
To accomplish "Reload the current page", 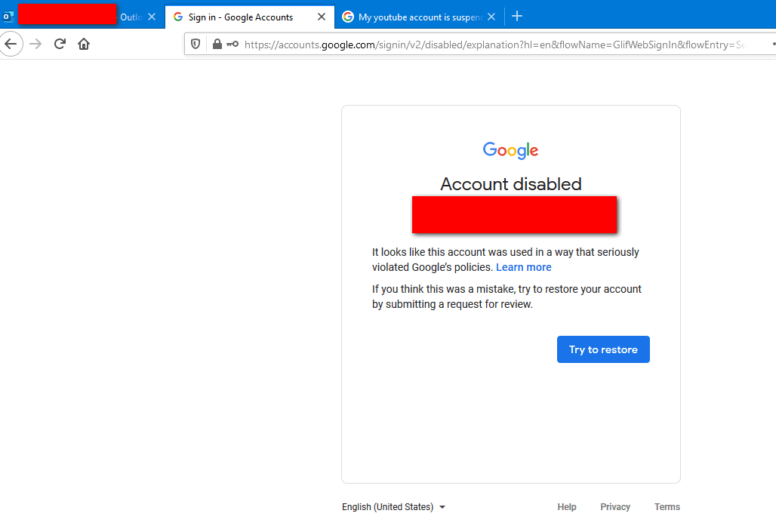I will point(60,44).
